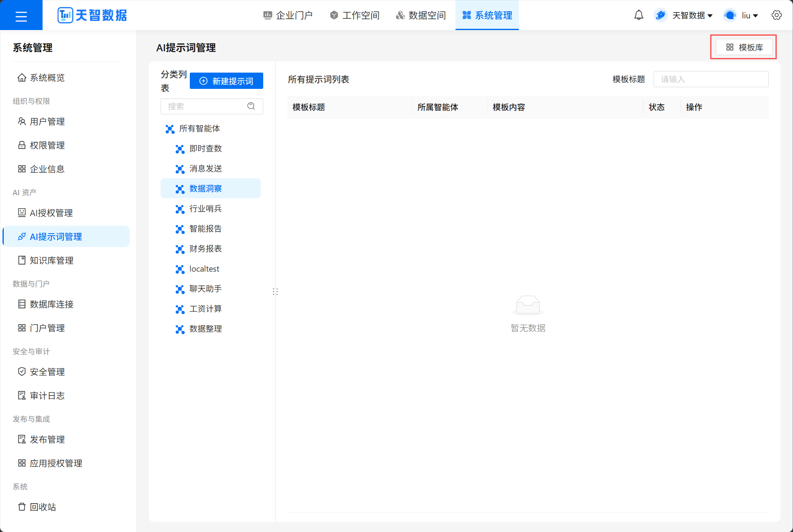Click the 天智数据 logo

click(92, 15)
